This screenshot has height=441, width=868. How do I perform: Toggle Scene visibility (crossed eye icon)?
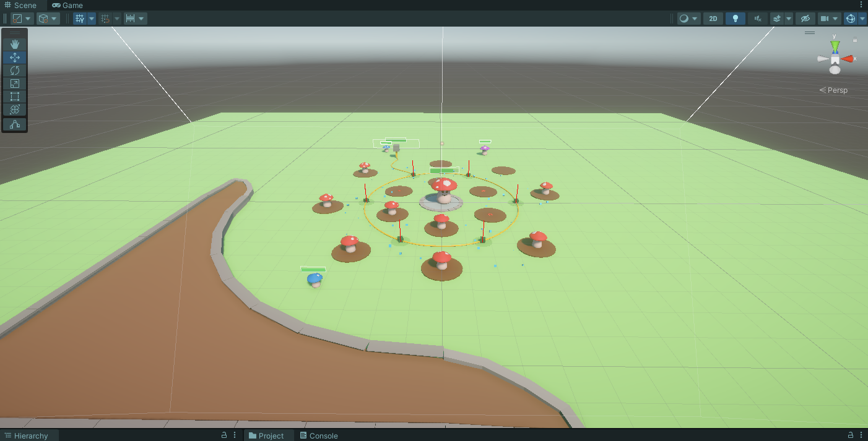pyautogui.click(x=805, y=18)
